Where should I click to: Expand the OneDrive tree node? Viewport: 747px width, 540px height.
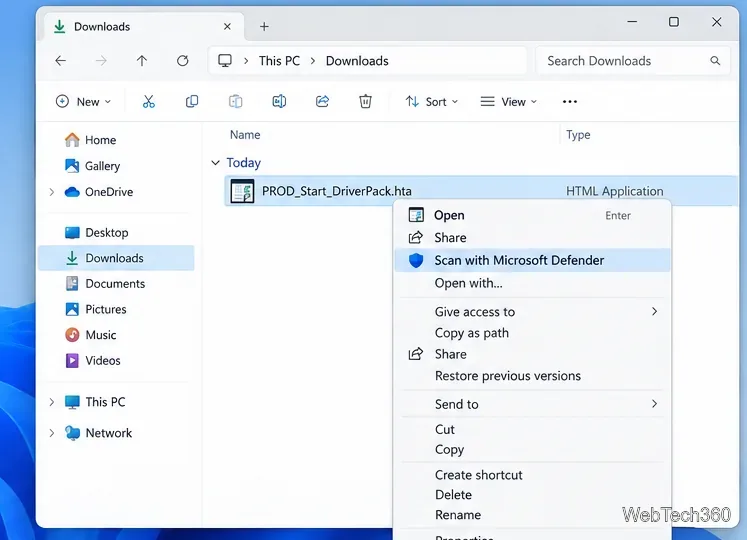click(51, 192)
